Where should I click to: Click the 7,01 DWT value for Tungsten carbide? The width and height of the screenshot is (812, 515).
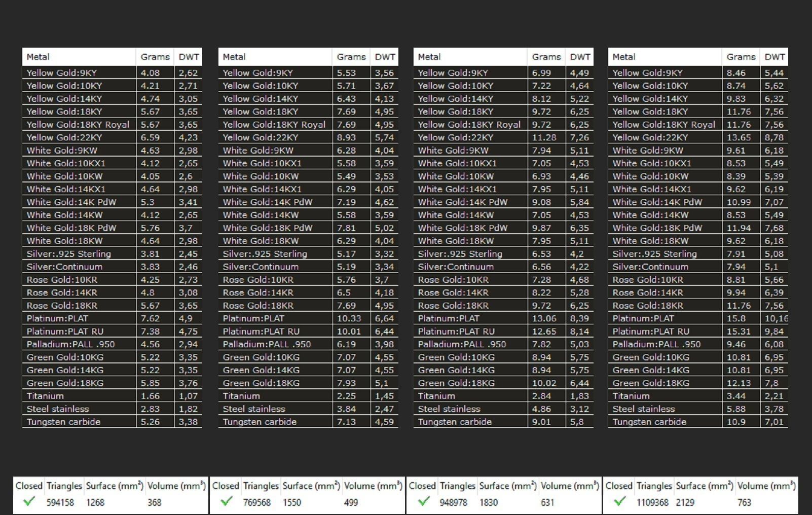pos(774,422)
